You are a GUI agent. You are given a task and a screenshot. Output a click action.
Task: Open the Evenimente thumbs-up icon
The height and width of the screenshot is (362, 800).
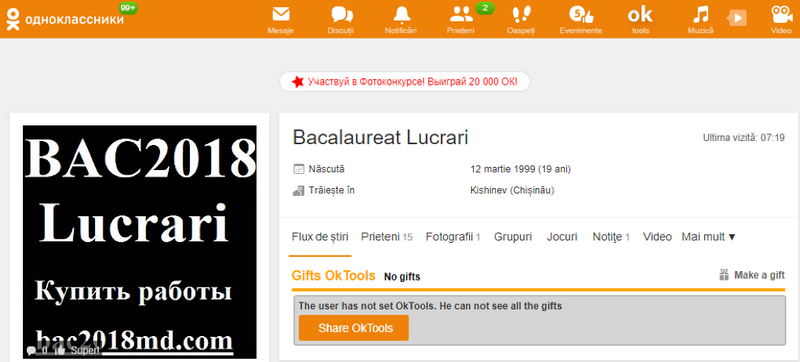pyautogui.click(x=581, y=14)
